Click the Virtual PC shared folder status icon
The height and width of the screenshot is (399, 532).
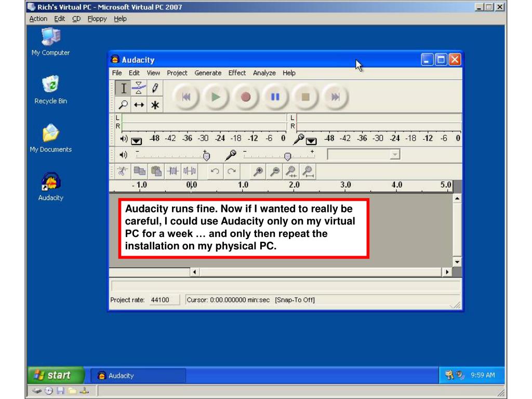(72, 391)
